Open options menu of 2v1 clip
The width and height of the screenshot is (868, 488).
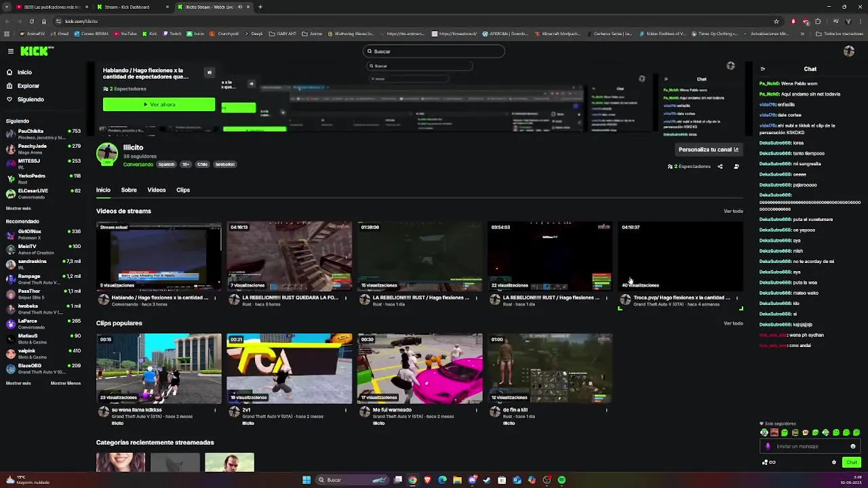[346, 410]
